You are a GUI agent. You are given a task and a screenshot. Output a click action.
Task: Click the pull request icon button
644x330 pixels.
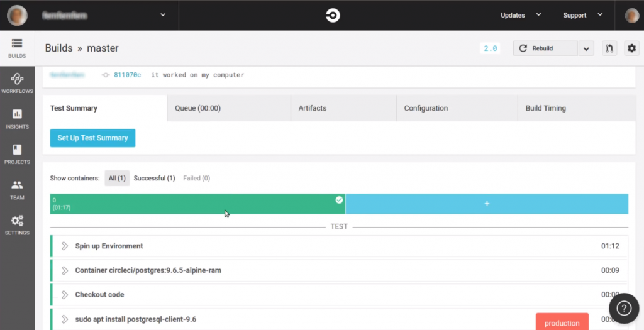(609, 48)
